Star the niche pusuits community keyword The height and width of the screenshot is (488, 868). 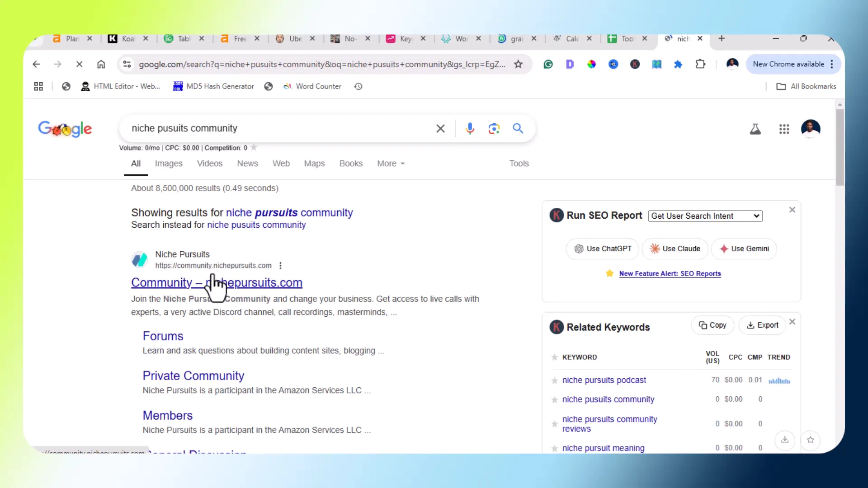click(x=554, y=399)
